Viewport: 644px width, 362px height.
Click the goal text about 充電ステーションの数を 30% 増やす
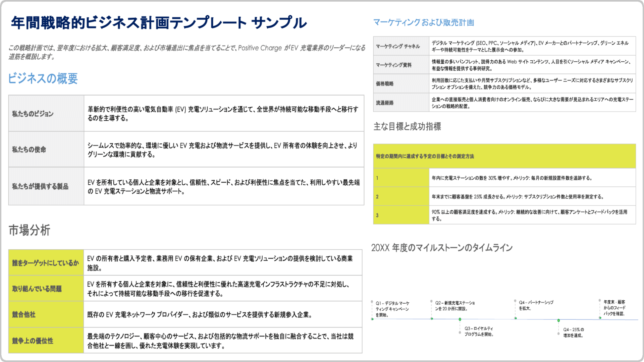[x=512, y=178]
